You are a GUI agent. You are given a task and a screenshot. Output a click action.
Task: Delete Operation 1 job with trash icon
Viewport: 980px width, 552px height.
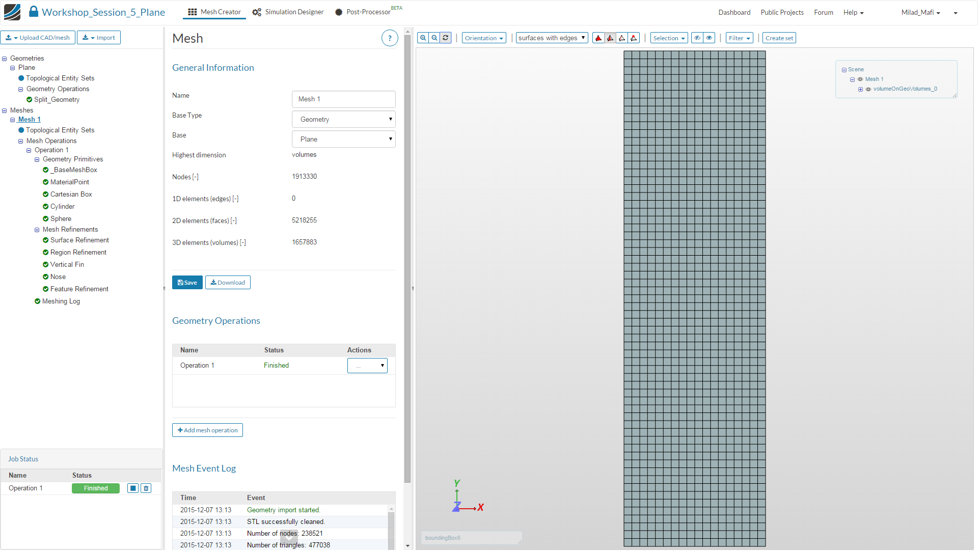tap(146, 489)
